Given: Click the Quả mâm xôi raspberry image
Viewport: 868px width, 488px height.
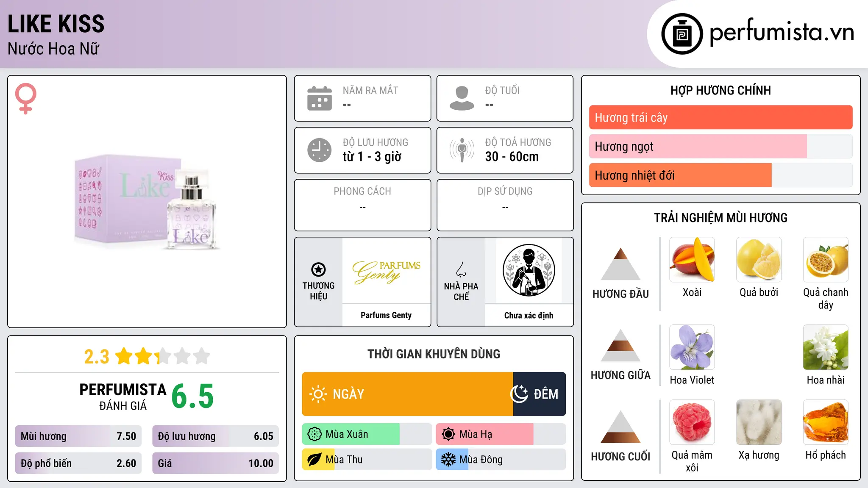Looking at the screenshot, I should pos(692,422).
